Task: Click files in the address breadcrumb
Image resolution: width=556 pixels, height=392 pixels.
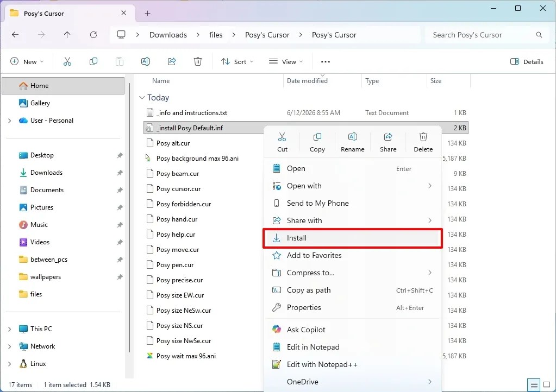Action: 216,35
